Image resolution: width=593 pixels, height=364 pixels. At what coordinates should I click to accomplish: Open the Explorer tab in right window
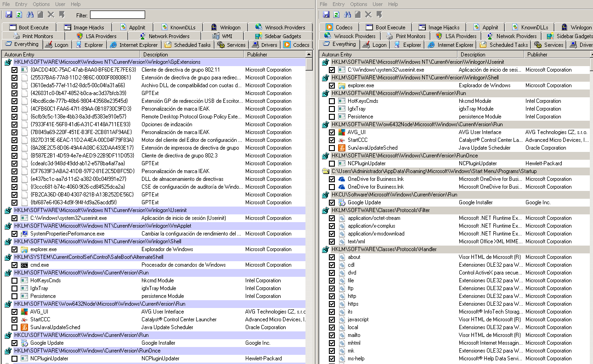click(407, 45)
